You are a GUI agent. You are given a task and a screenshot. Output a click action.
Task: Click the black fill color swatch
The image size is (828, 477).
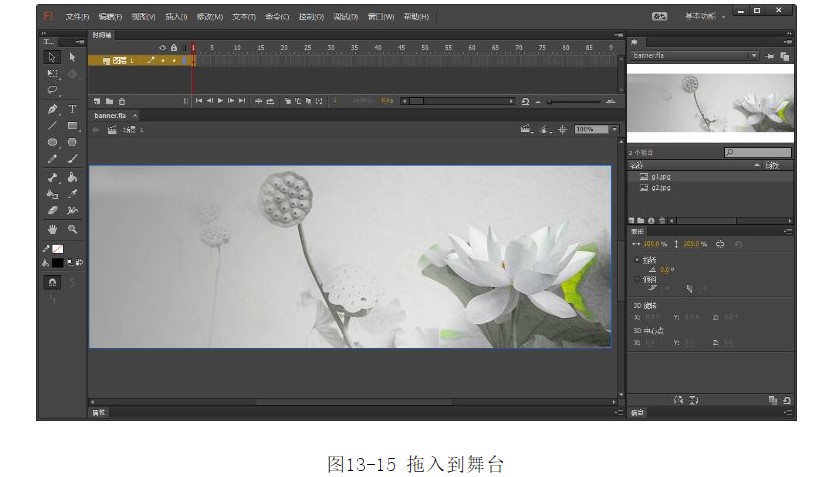point(57,262)
